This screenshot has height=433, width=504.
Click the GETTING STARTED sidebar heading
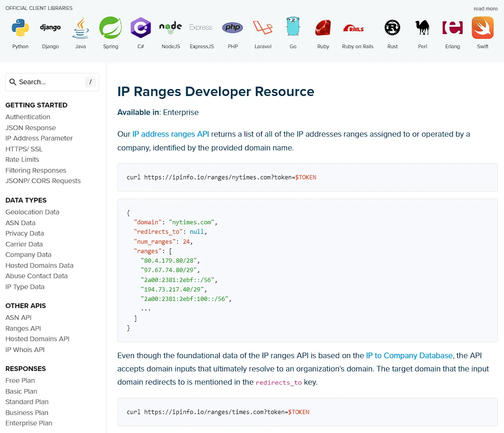click(x=36, y=105)
